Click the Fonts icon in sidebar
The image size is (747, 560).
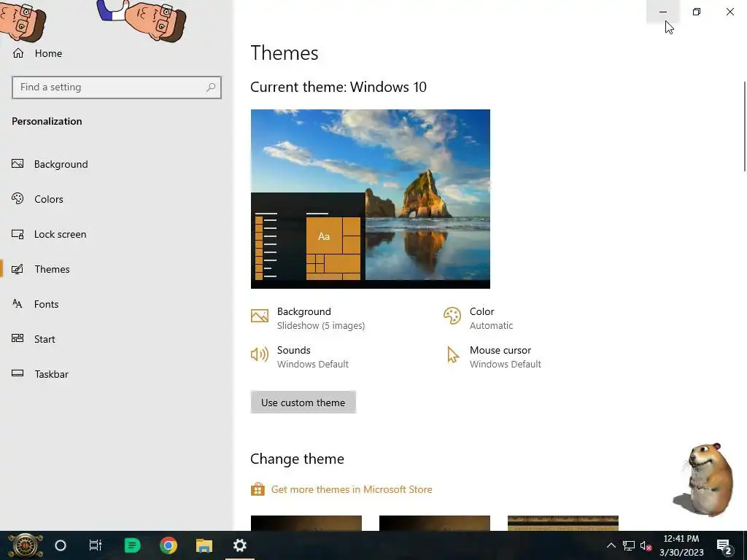tap(18, 304)
